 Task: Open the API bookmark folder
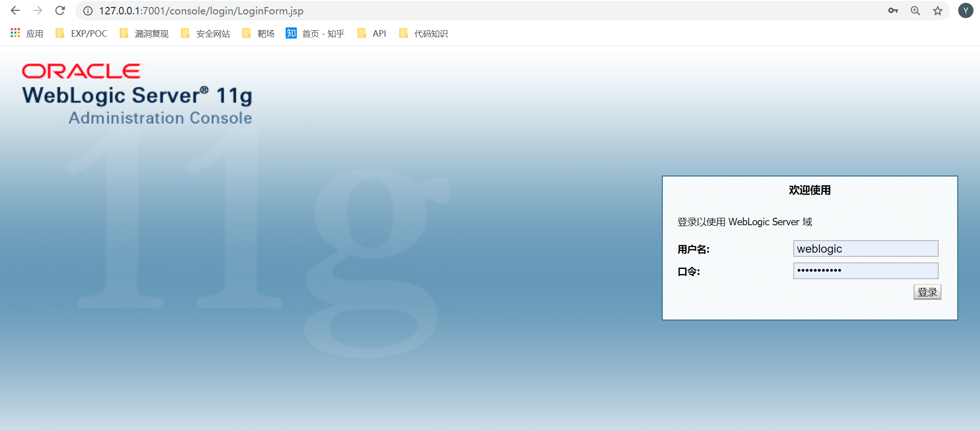(372, 33)
